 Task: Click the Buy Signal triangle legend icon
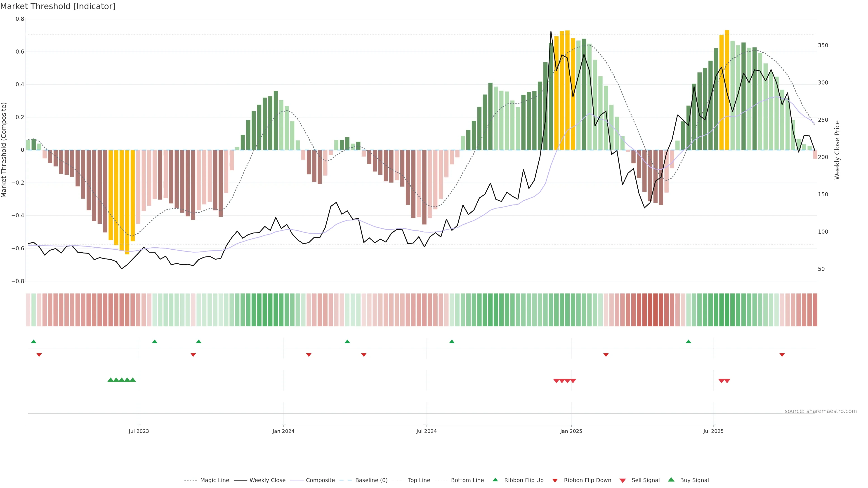pyautogui.click(x=671, y=480)
